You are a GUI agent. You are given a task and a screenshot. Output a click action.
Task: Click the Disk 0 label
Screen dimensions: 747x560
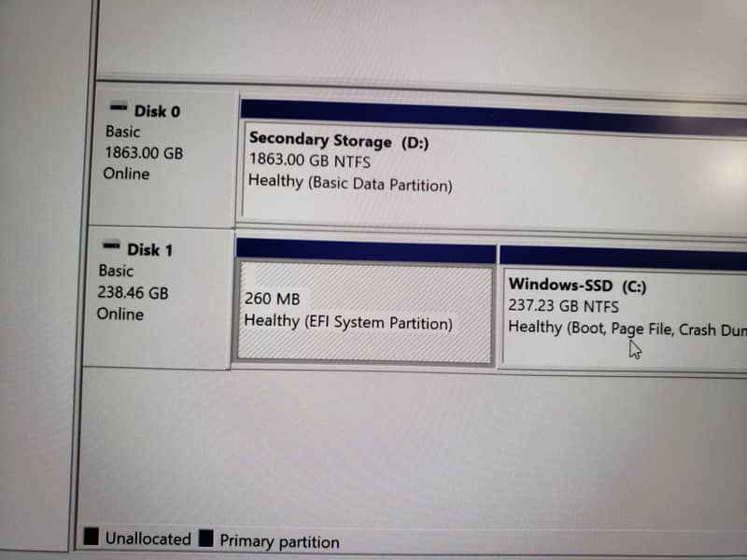pyautogui.click(x=157, y=111)
